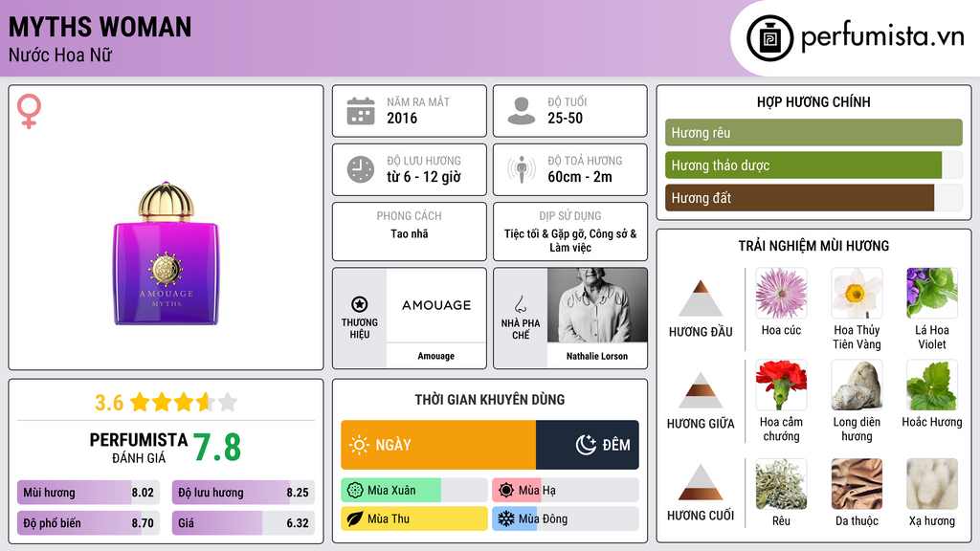Click the Nathalie Lorson name caption
Image resolution: width=980 pixels, height=551 pixels.
(x=597, y=356)
